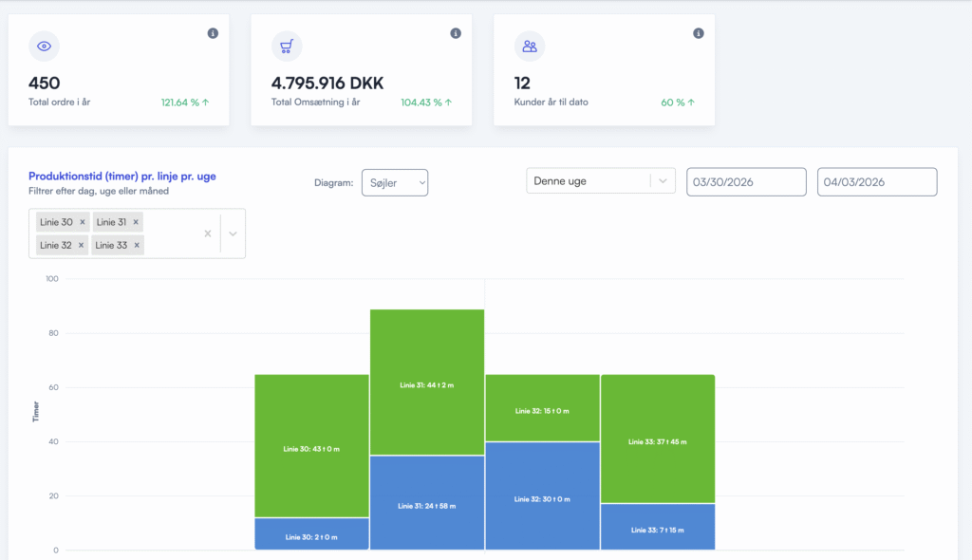Open the Denne uge period dropdown
Screen dimensions: 972x560
point(600,181)
